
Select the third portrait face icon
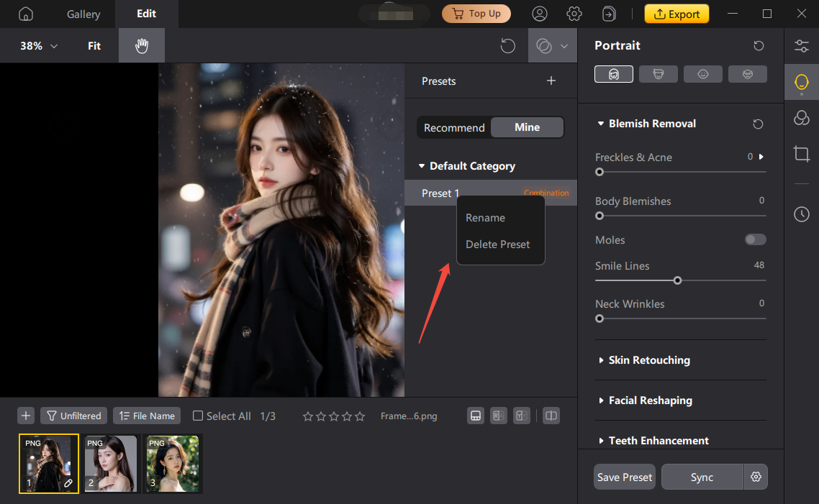[x=703, y=74]
